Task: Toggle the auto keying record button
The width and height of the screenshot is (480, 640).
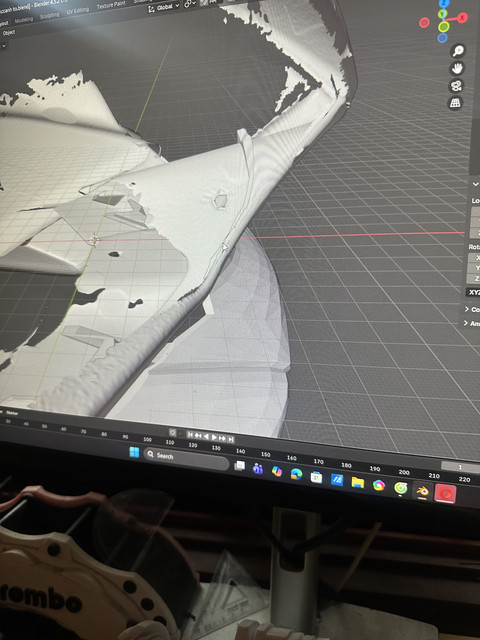Action: coord(173,433)
